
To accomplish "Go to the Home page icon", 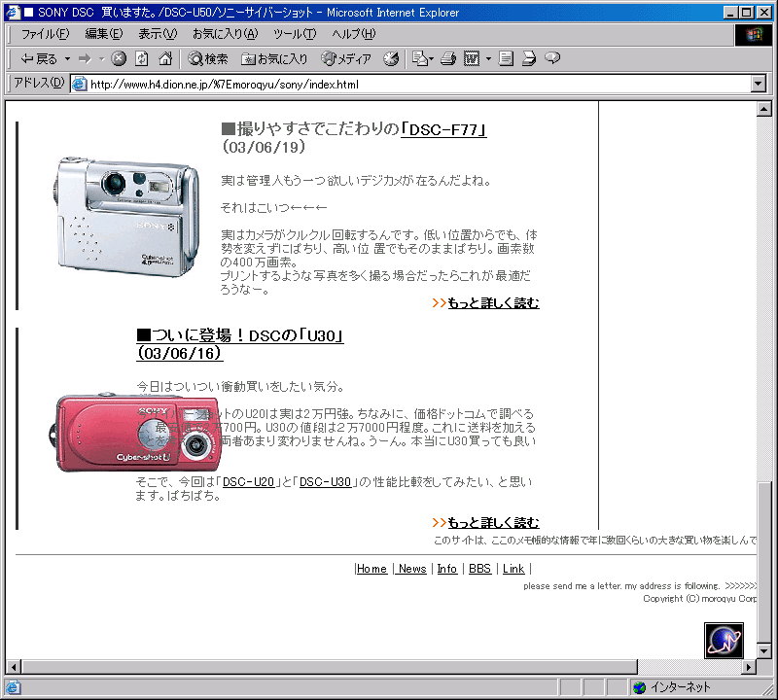I will pyautogui.click(x=165, y=59).
